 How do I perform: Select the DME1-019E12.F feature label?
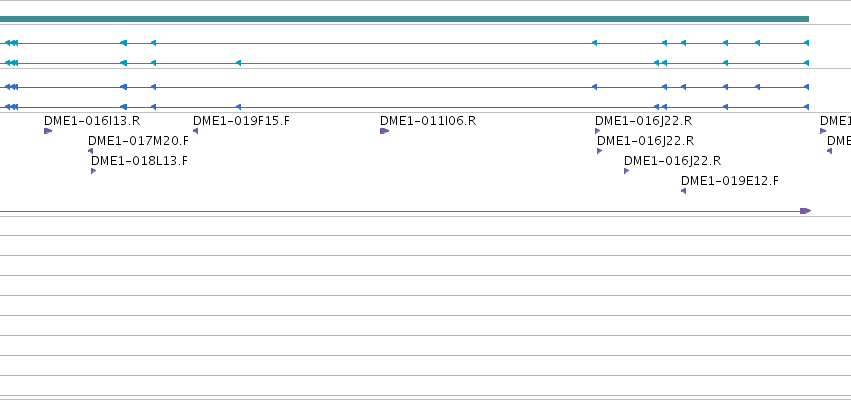tap(729, 181)
